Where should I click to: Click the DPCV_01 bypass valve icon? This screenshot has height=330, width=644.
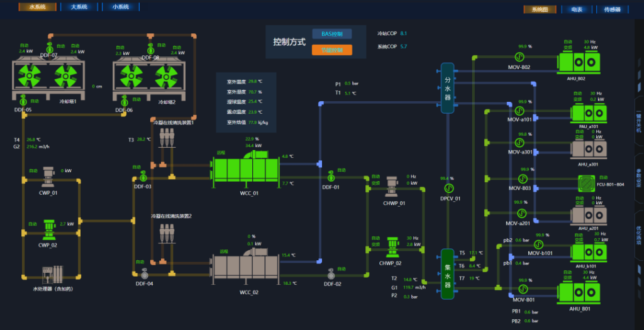(x=449, y=189)
